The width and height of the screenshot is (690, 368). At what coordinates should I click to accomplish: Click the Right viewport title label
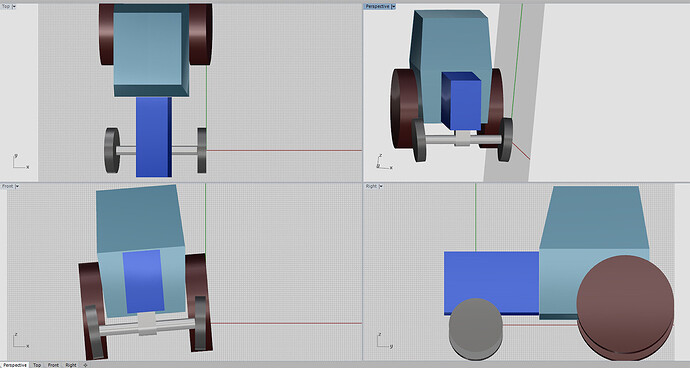371,186
